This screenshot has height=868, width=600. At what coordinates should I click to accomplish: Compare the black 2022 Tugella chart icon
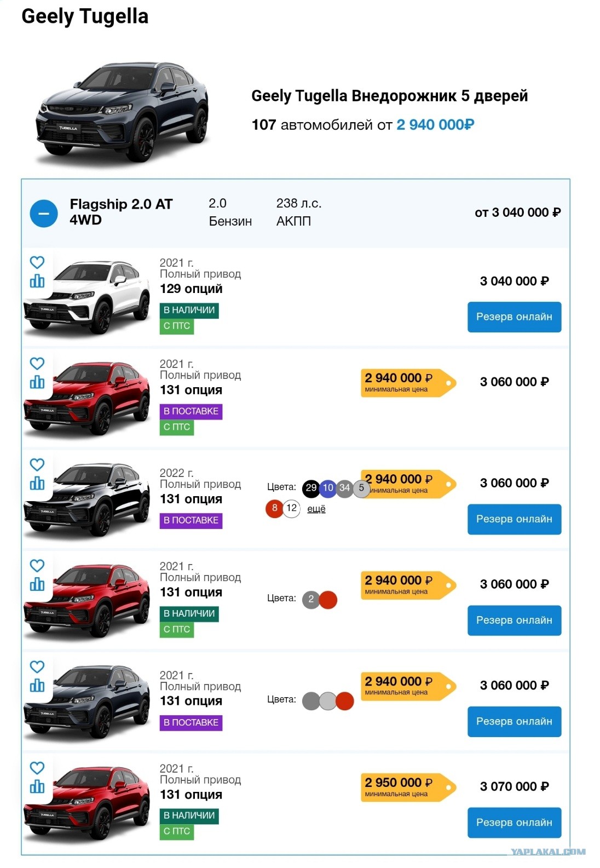(x=37, y=483)
